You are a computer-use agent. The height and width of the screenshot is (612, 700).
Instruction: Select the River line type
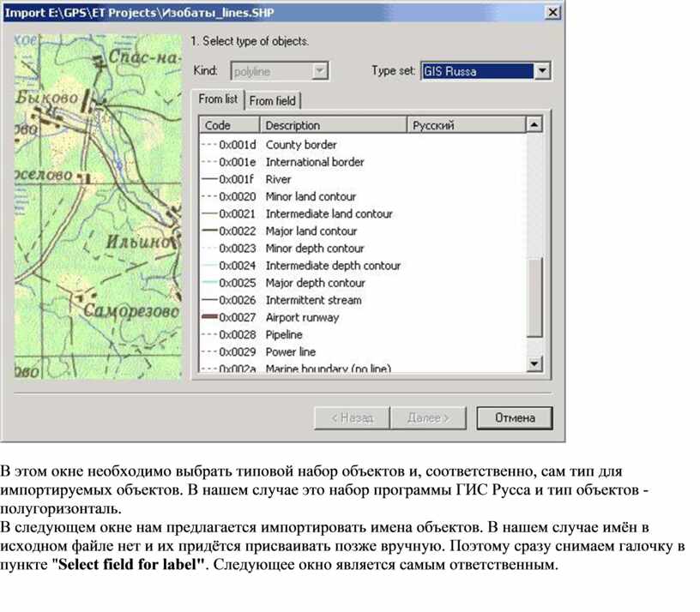click(x=363, y=179)
